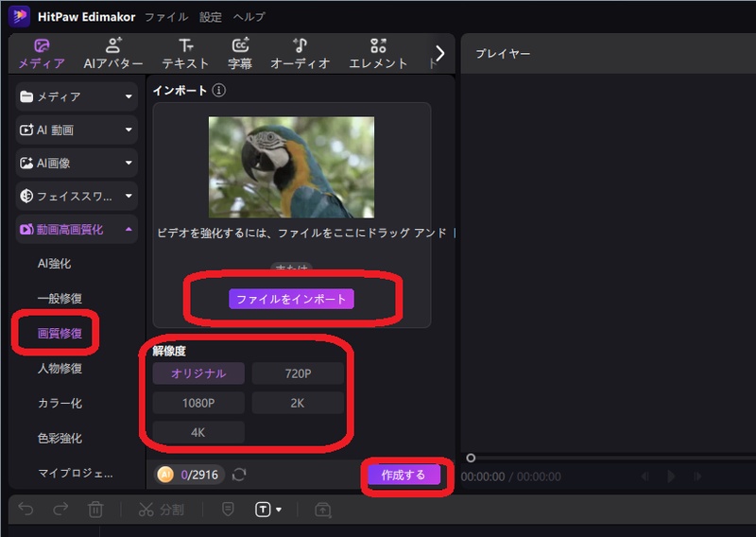Choose the 4K resolution
The image size is (756, 537).
click(x=198, y=432)
